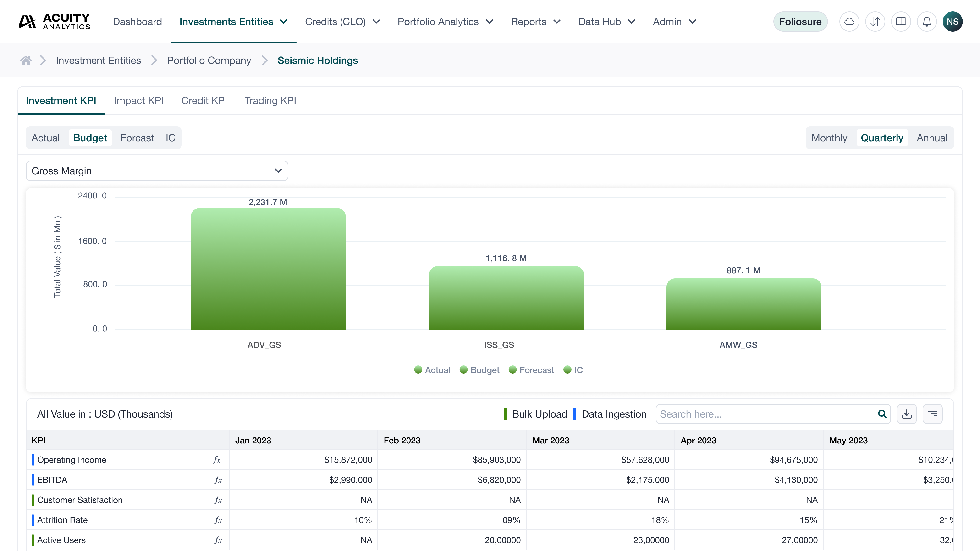Go to Portfolio Company breadcrumb link

point(209,61)
